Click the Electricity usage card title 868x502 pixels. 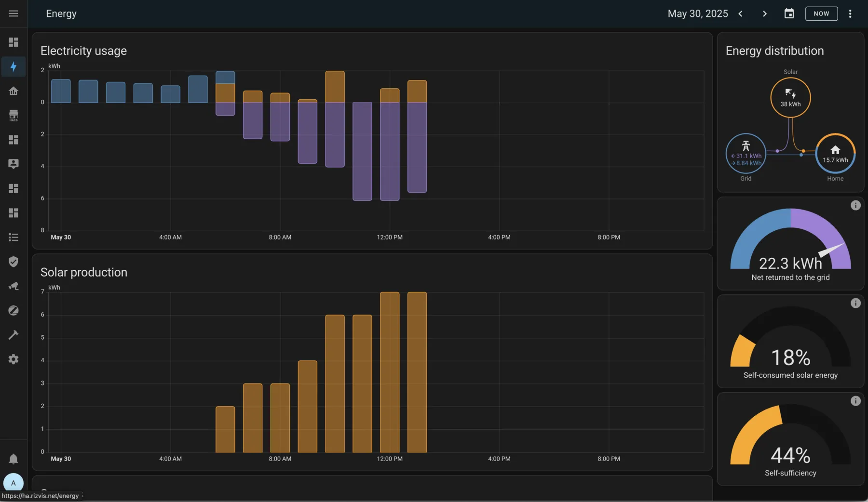pyautogui.click(x=83, y=51)
